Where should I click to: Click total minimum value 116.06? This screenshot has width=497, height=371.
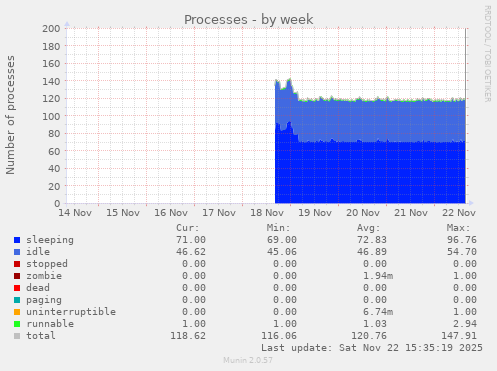279,336
